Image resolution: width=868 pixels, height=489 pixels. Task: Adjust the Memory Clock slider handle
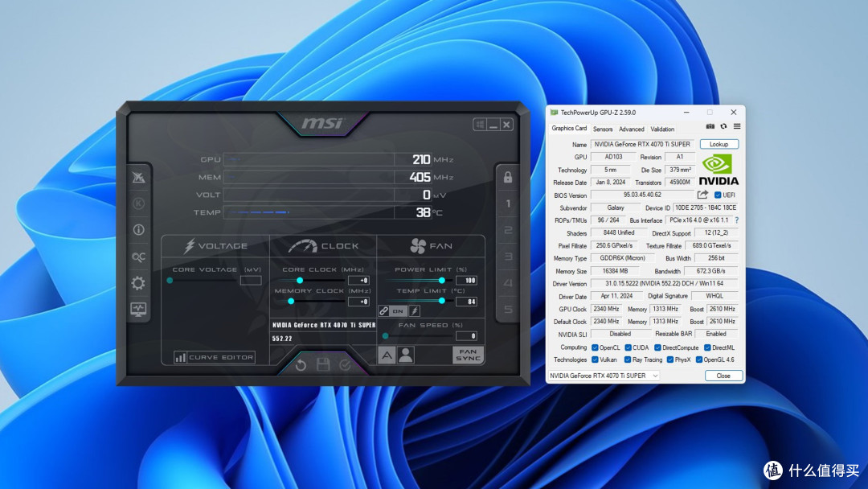(291, 302)
